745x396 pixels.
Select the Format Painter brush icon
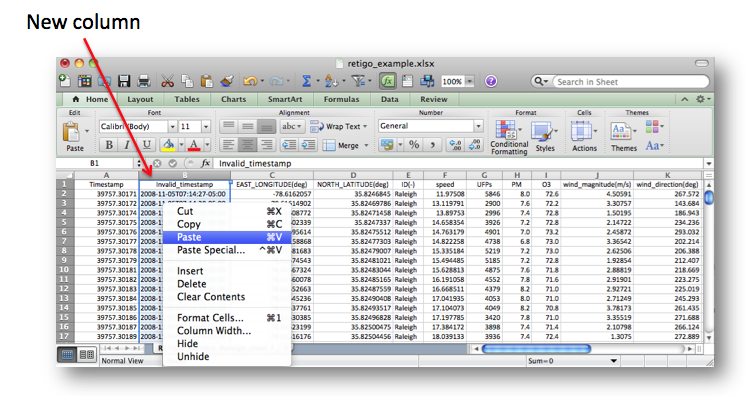[x=227, y=81]
